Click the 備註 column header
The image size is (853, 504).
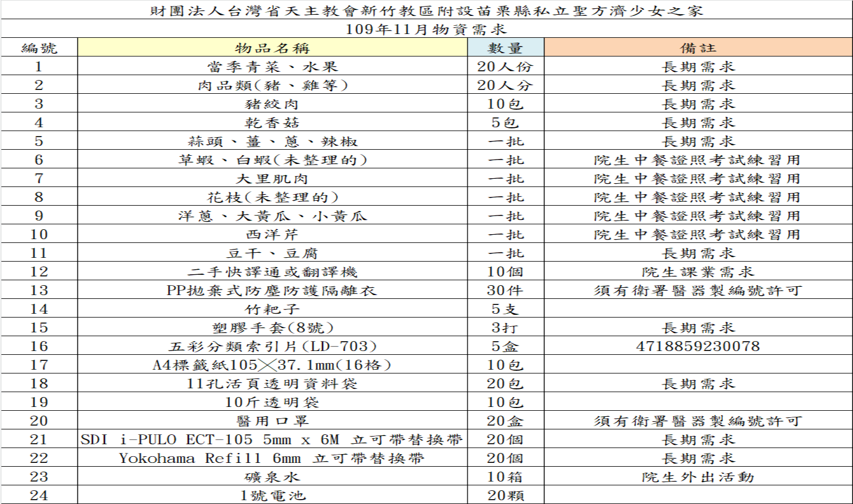pyautogui.click(x=698, y=48)
